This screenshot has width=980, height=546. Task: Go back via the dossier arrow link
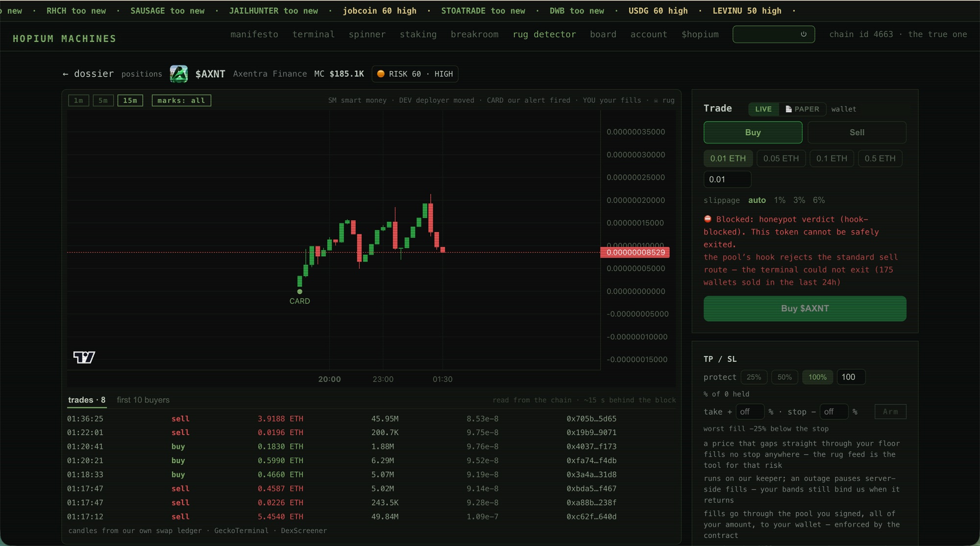pyautogui.click(x=88, y=74)
